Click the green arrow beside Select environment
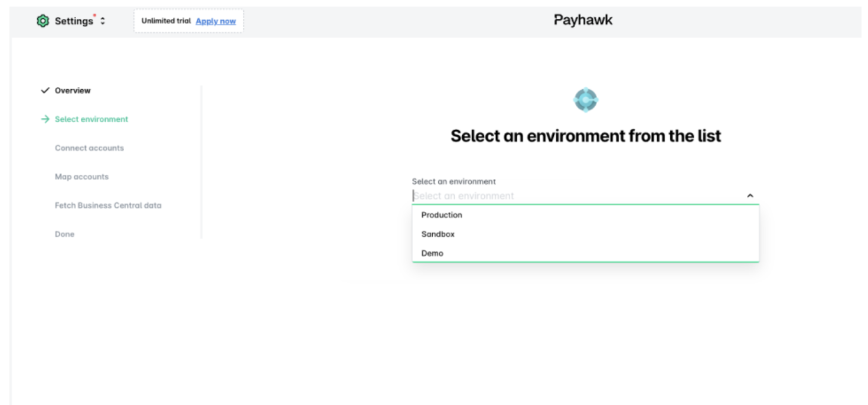This screenshot has width=868, height=405. click(x=45, y=119)
